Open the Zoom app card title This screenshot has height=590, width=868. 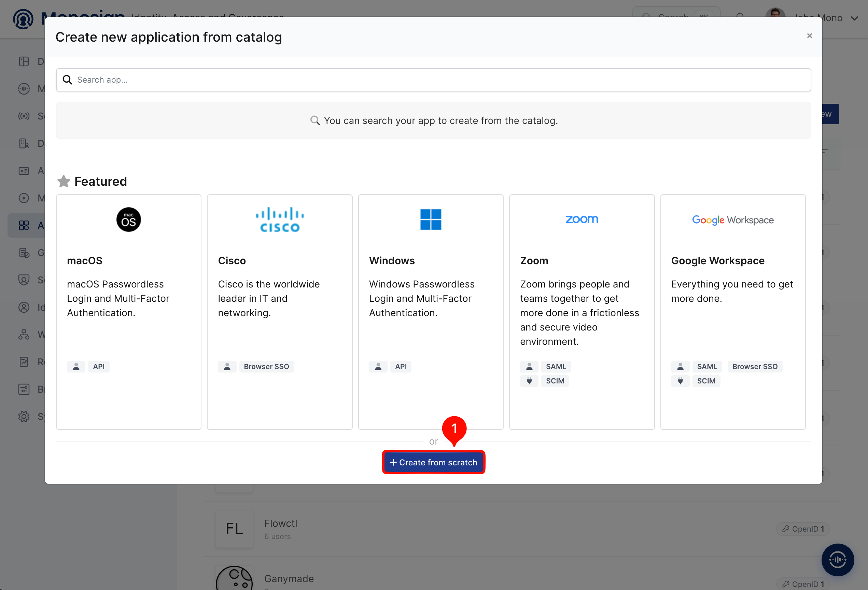tap(534, 261)
